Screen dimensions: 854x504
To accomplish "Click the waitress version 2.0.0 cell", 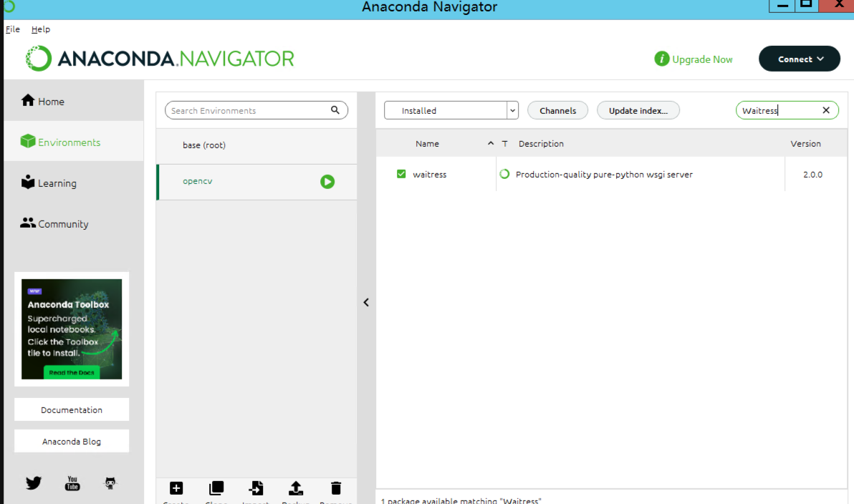I will pos(812,175).
